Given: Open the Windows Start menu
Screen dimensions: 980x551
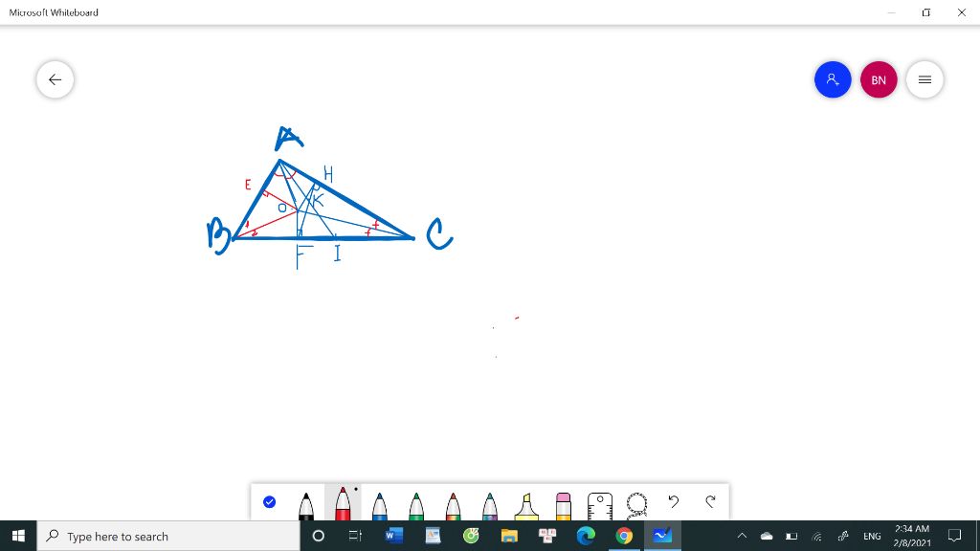Looking at the screenshot, I should point(18,536).
